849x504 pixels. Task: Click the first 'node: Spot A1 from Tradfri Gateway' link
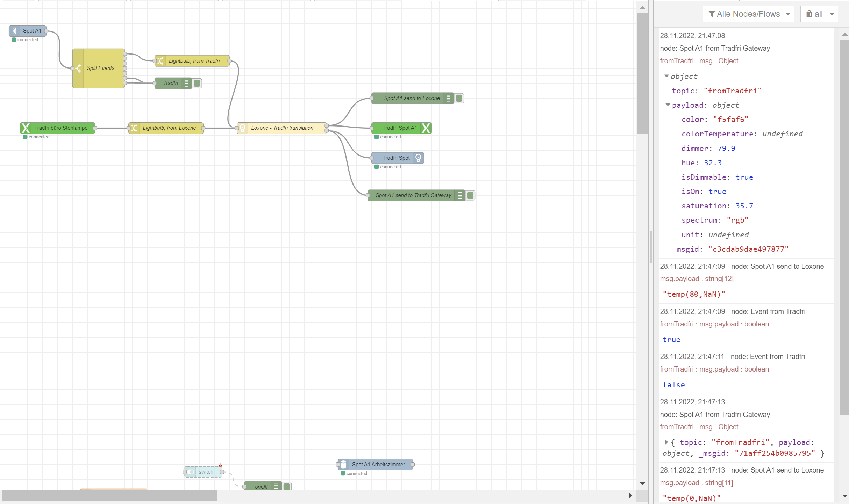point(715,48)
